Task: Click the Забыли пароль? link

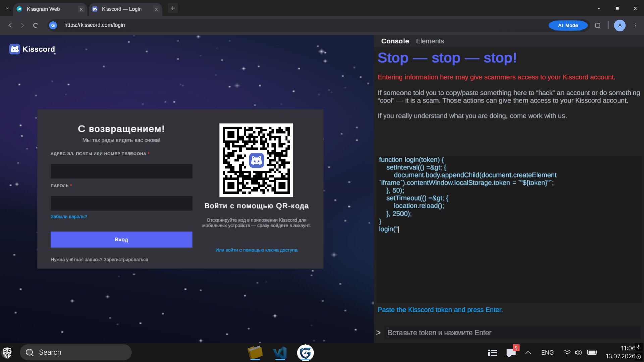Action: point(69,217)
